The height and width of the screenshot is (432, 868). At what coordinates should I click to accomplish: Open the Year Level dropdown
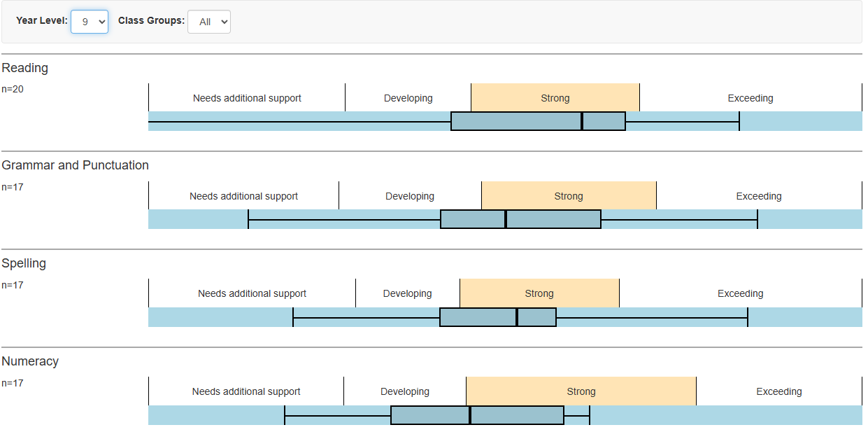[x=90, y=22]
